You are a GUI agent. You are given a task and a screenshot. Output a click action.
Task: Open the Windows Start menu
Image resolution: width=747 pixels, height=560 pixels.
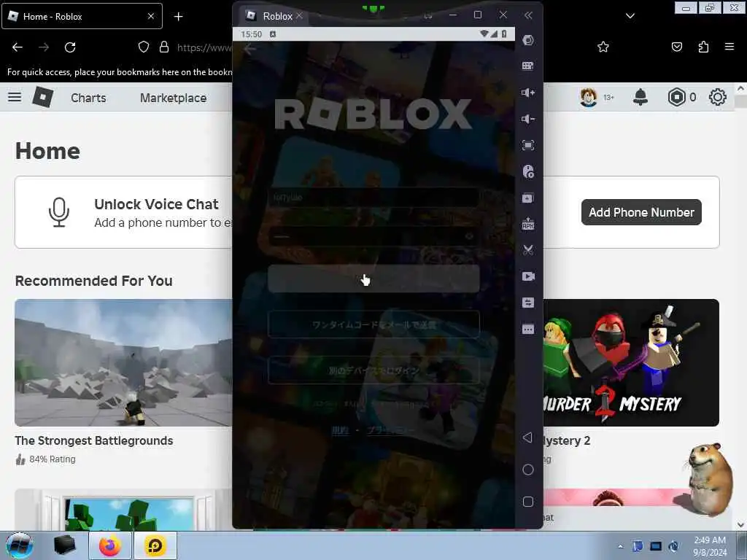click(19, 545)
